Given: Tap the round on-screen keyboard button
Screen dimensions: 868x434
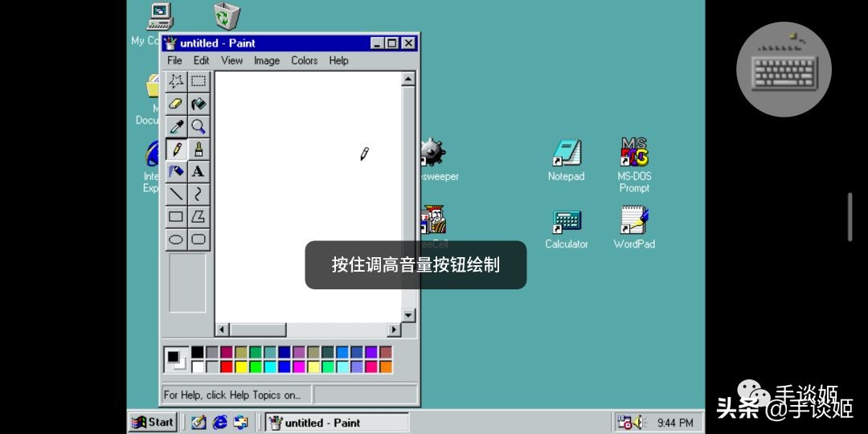Looking at the screenshot, I should click(x=784, y=69).
